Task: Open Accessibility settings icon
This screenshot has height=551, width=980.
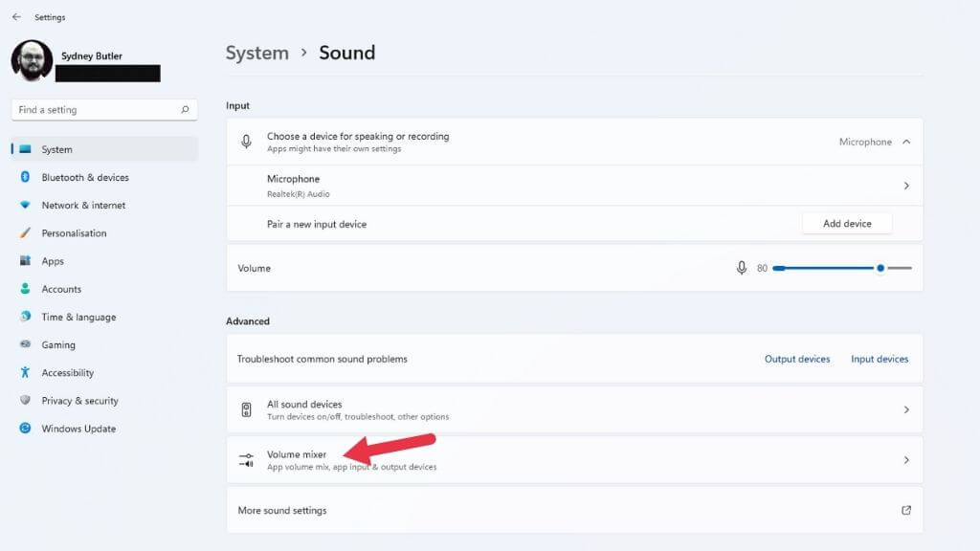Action: pos(25,373)
